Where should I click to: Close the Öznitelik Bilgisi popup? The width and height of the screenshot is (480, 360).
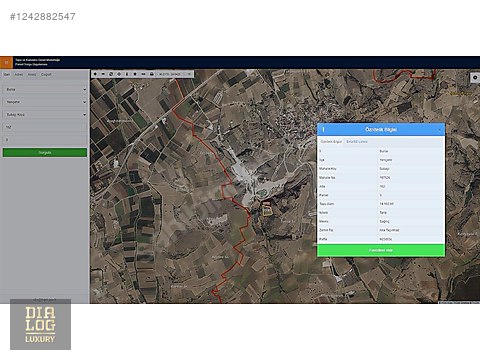pos(439,130)
